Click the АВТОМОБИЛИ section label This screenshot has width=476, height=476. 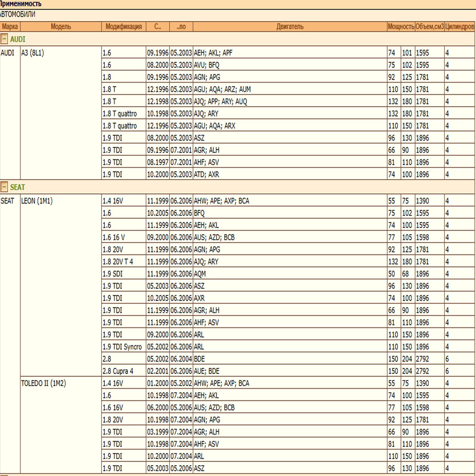click(x=17, y=14)
